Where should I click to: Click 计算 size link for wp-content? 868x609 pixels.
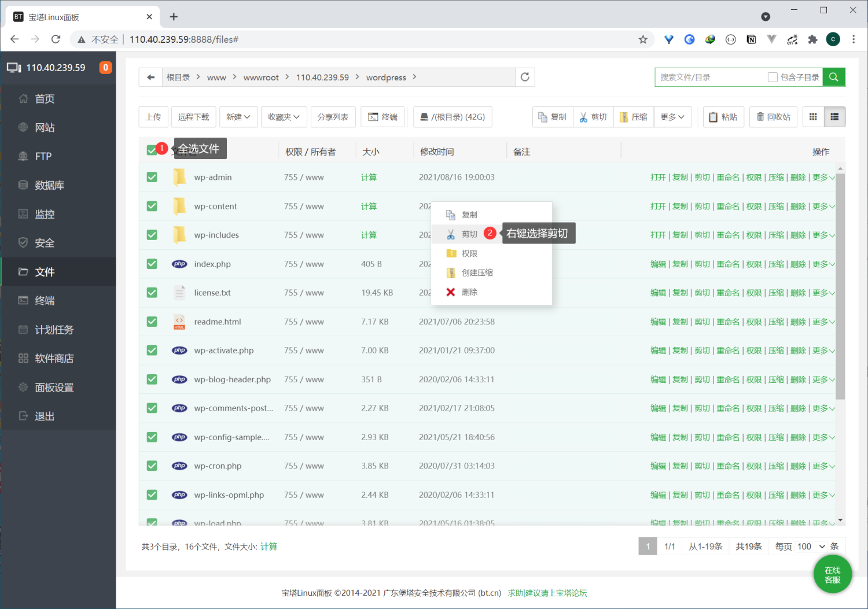coord(369,206)
